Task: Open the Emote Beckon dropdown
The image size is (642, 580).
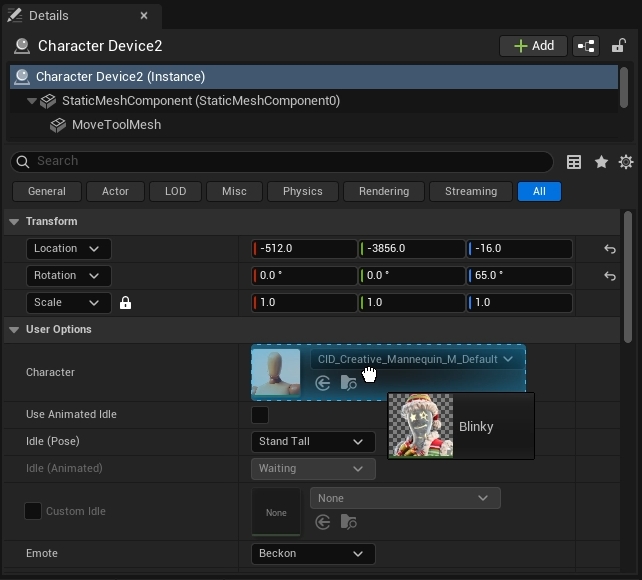Action: (312, 554)
